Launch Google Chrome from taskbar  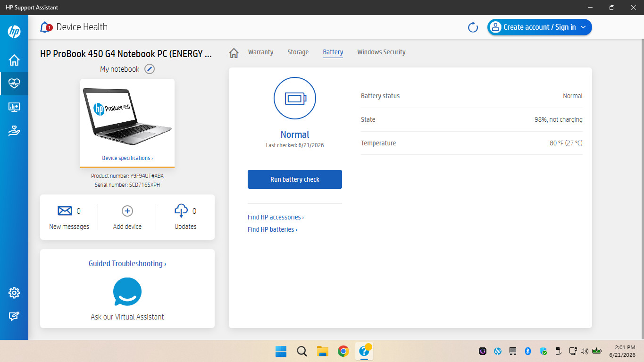(343, 351)
